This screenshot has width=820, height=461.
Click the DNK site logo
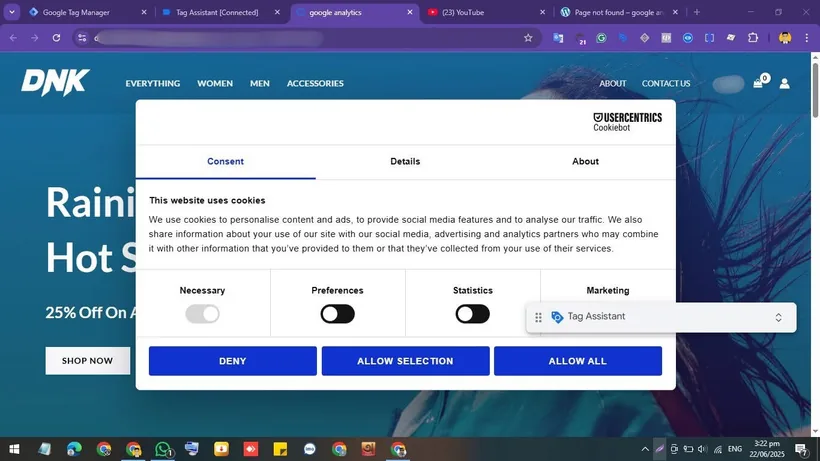tap(55, 83)
